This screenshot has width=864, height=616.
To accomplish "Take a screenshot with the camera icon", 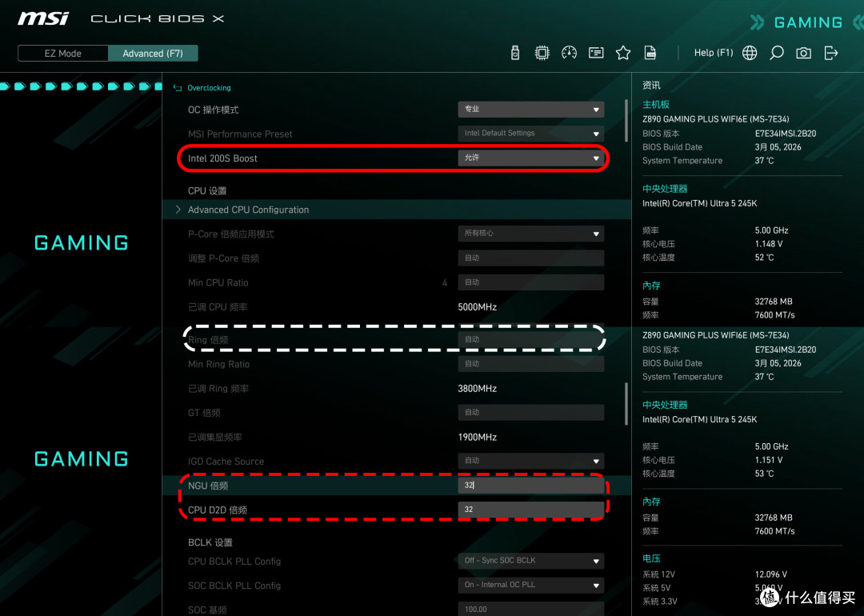I will [x=803, y=53].
